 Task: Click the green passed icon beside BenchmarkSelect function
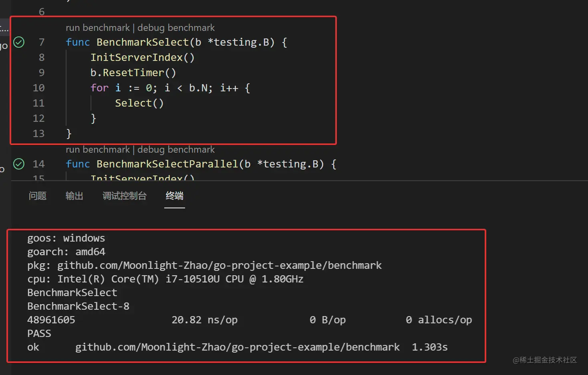(x=19, y=42)
